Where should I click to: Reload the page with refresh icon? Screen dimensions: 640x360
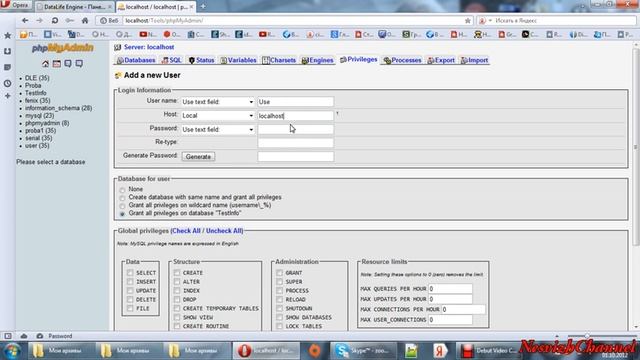pyautogui.click(x=55, y=20)
